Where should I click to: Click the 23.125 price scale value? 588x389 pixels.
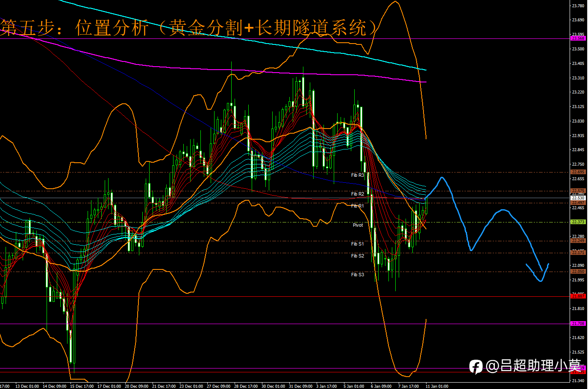tap(578, 107)
